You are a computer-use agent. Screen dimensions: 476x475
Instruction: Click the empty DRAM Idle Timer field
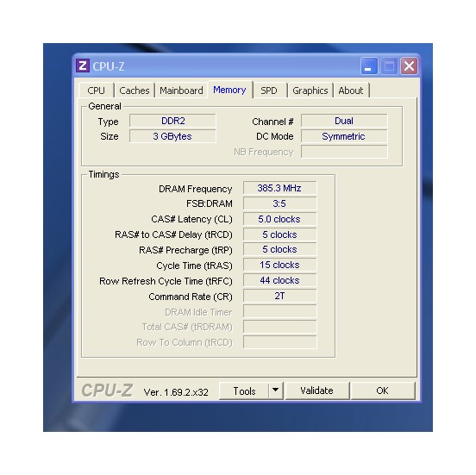(279, 311)
